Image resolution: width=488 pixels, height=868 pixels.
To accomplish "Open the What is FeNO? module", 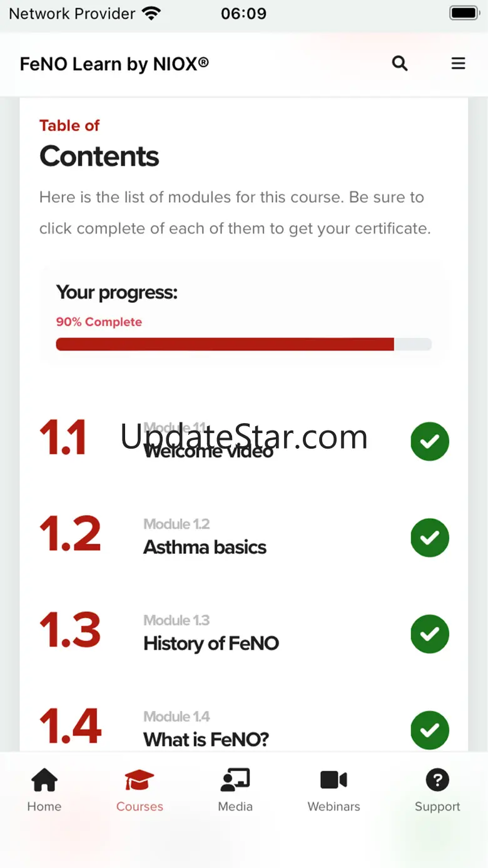I will pyautogui.click(x=206, y=740).
